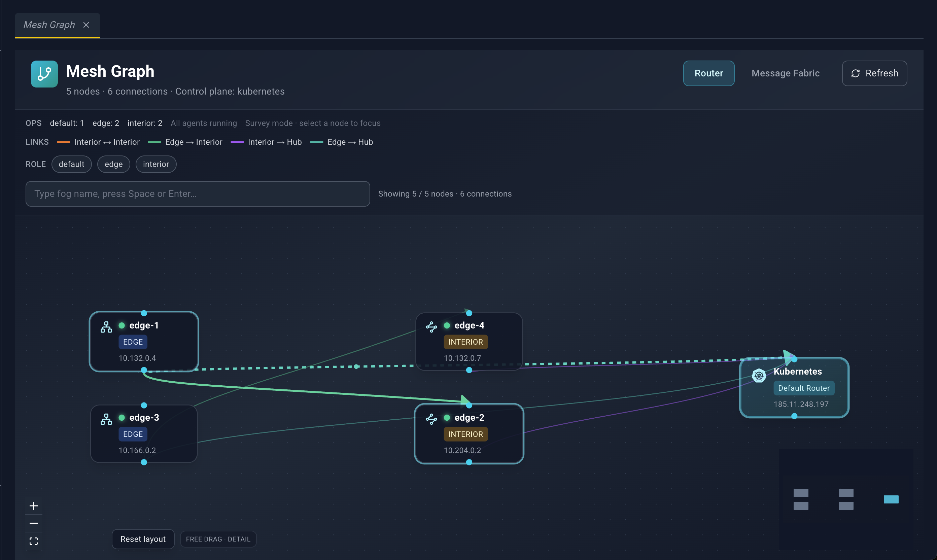
Task: Click the edge-2 interior router icon
Action: (x=431, y=419)
